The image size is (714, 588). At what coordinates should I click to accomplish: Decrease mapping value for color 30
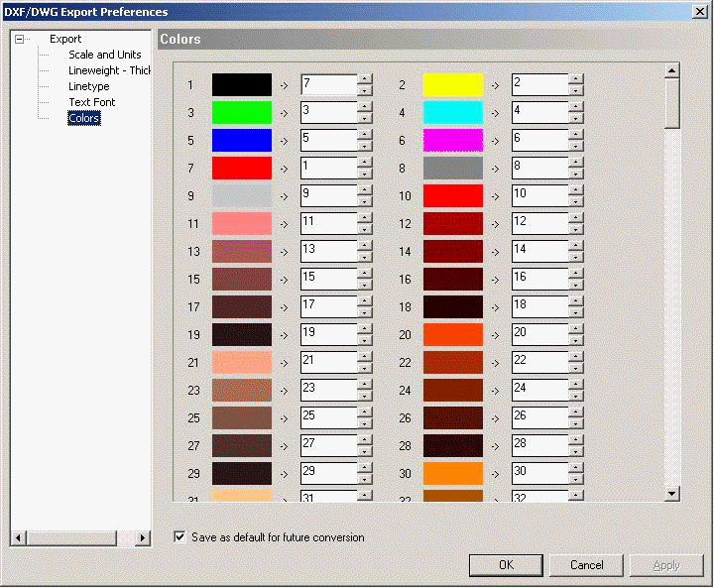[575, 480]
